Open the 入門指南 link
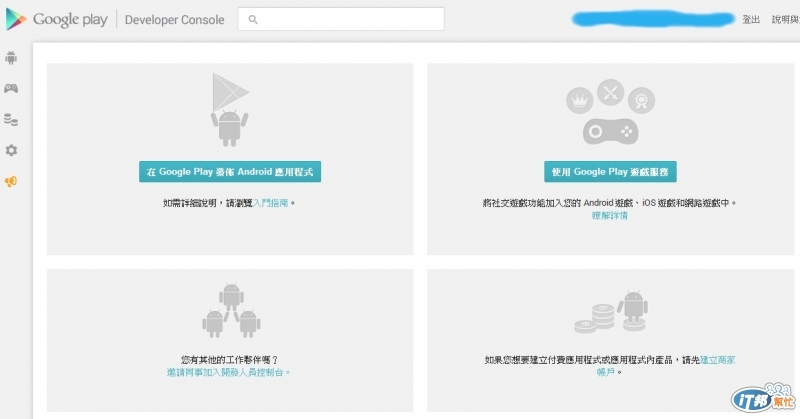800x419 pixels. coord(270,203)
